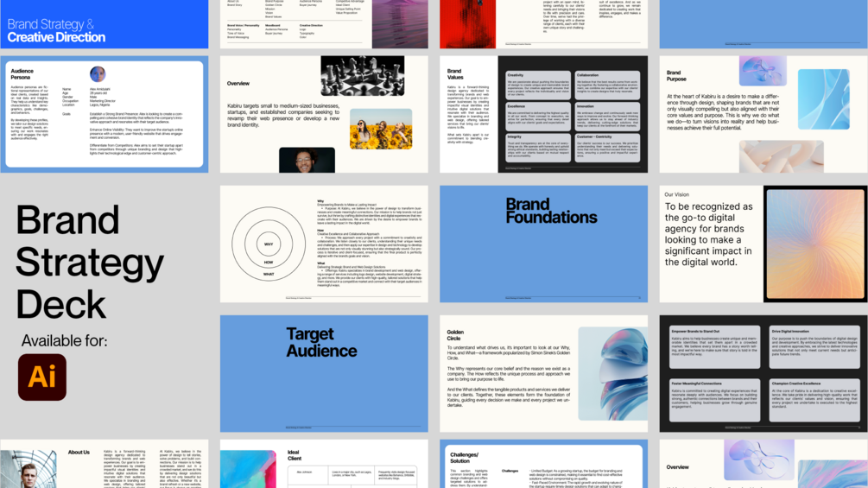
Task: Open the Challenges/Solution slide
Action: click(x=543, y=464)
